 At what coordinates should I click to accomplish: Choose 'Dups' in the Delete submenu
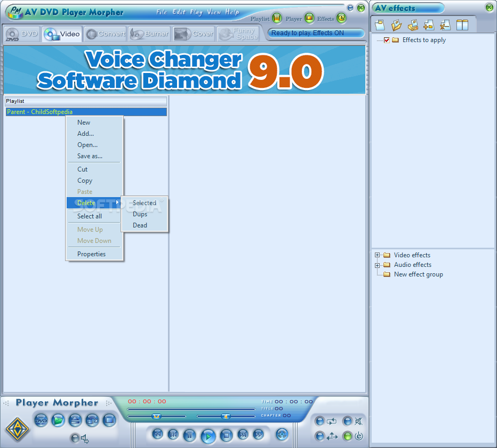(145, 214)
